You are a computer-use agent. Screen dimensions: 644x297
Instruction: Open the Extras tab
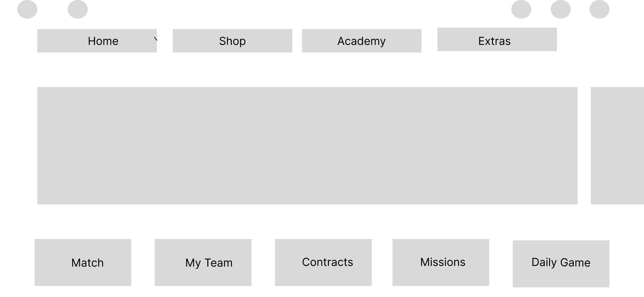(497, 40)
